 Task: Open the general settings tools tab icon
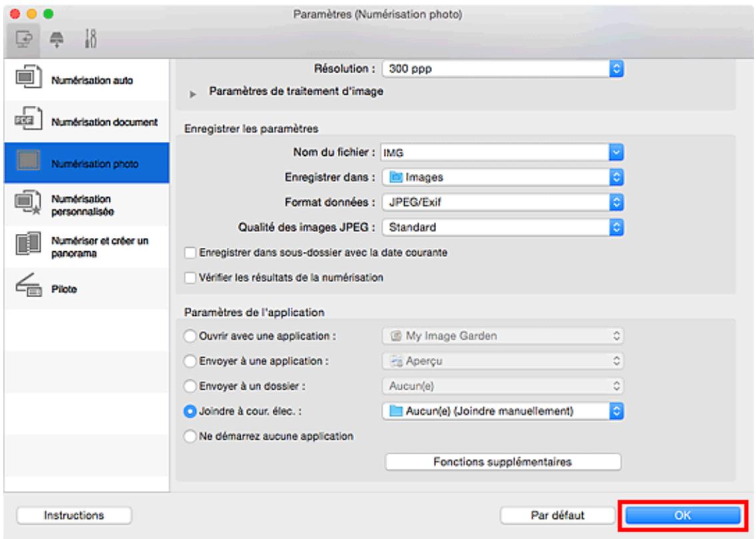[x=90, y=39]
